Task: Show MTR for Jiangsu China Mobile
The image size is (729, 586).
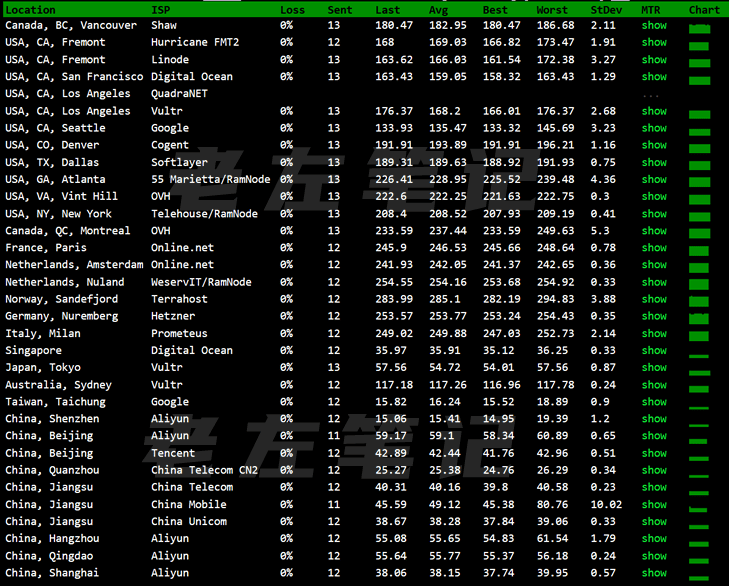Action: pos(654,505)
